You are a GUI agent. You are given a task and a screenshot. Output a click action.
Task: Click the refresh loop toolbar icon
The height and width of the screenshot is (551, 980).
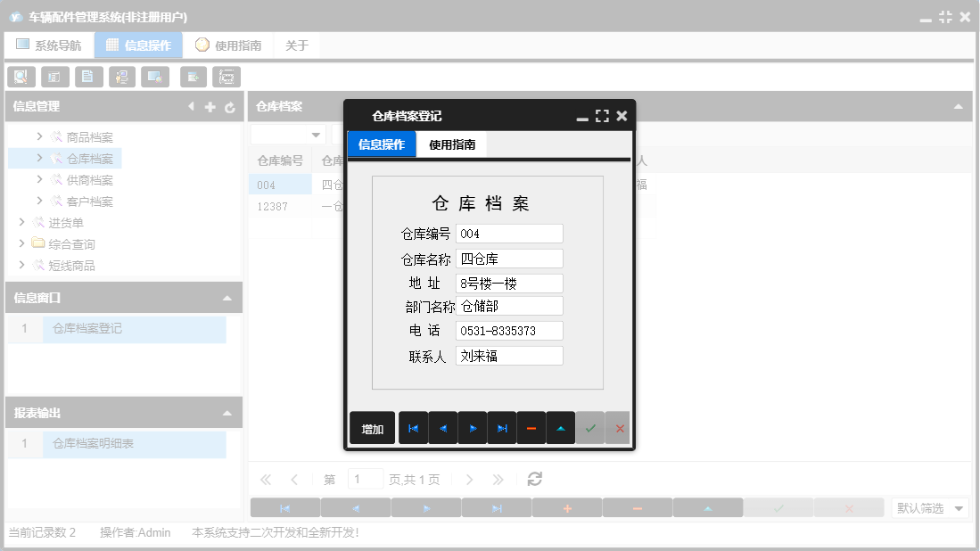coord(226,77)
